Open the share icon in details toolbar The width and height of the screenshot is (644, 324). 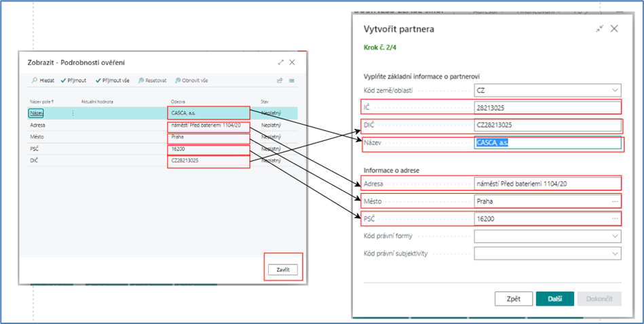(x=279, y=80)
